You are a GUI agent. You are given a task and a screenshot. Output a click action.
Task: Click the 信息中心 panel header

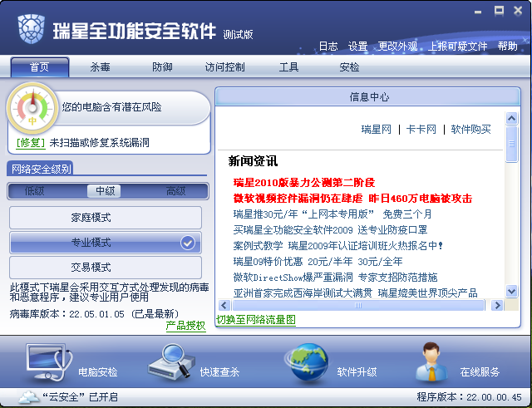coord(367,96)
